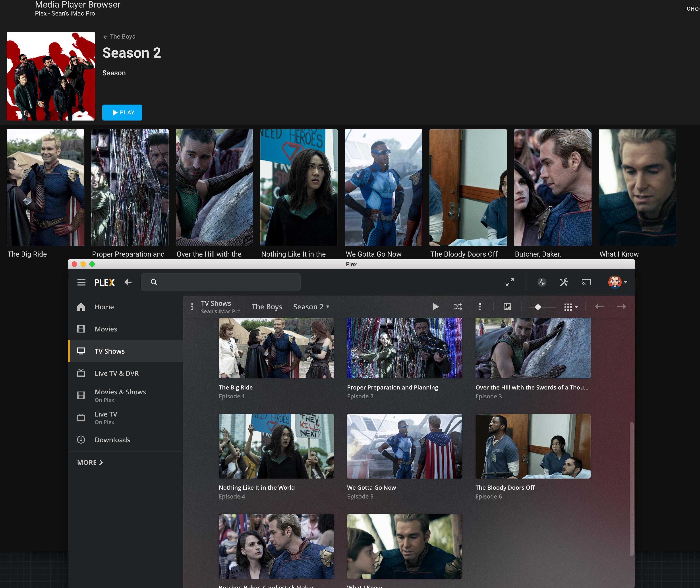Shuffle Season 2 episodes
Viewport: 700px width, 588px height.
point(458,307)
